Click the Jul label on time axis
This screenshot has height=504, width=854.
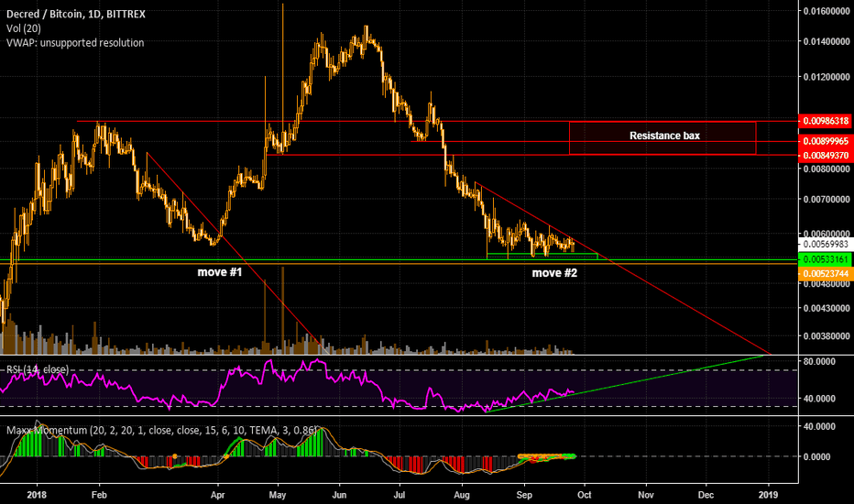tap(400, 495)
